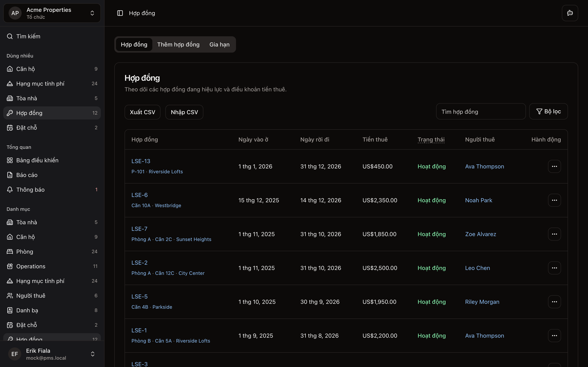Switch to Thêm hợp đồng tab
This screenshot has height=367, width=588.
click(x=178, y=44)
